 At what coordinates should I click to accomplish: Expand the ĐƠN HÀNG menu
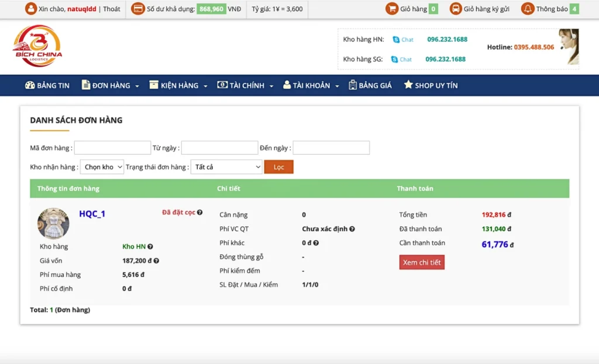pyautogui.click(x=111, y=85)
